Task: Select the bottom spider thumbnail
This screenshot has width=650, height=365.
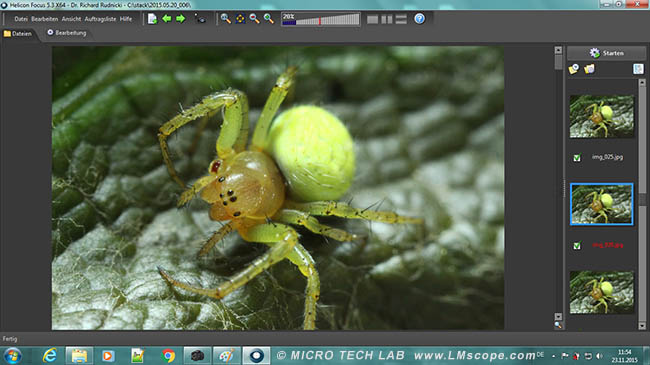Action: coord(601,292)
